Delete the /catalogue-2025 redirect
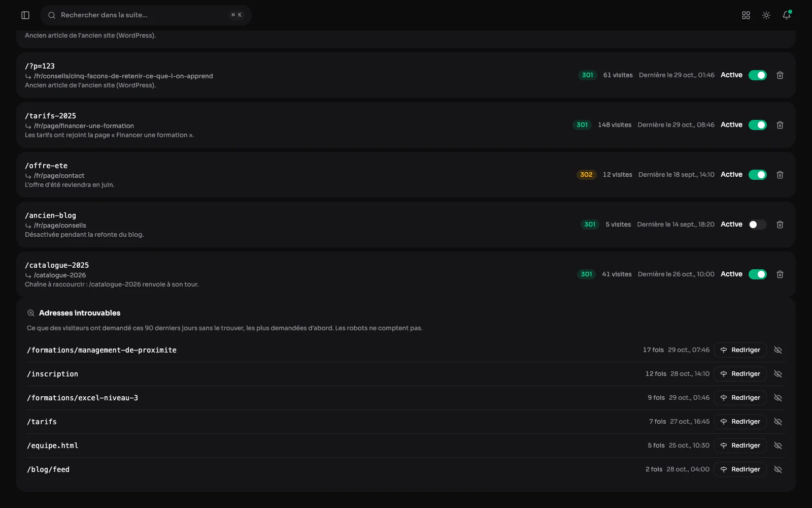Image resolution: width=812 pixels, height=508 pixels. 780,274
